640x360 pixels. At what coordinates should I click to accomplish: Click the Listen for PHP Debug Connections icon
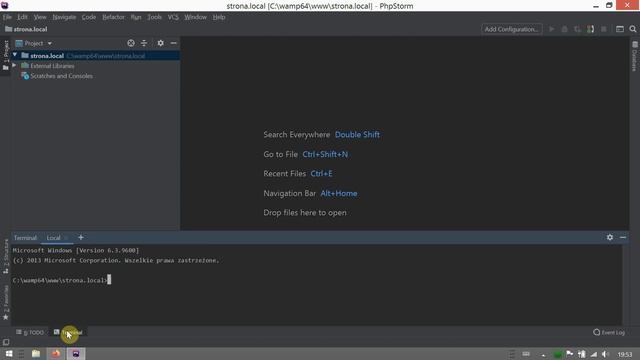click(x=590, y=29)
